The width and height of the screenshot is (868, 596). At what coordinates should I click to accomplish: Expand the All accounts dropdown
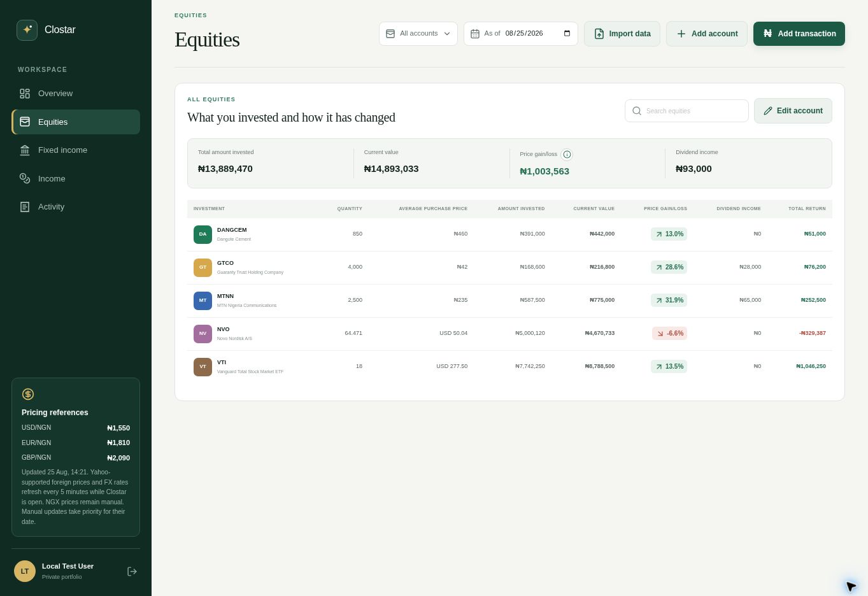pos(418,34)
